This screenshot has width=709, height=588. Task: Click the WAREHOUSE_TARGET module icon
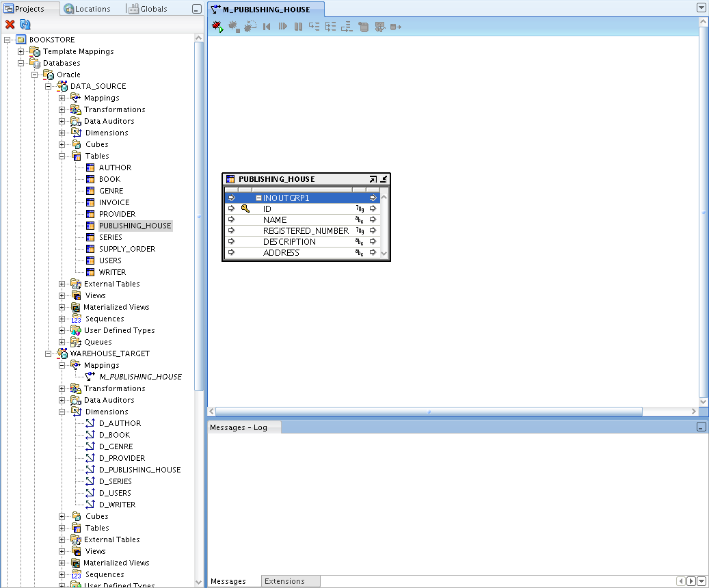tap(62, 353)
